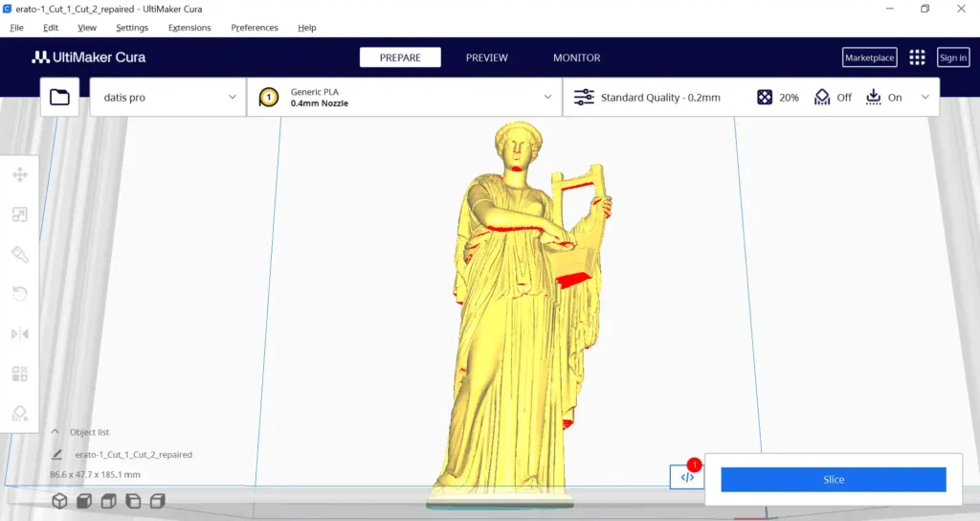Switch to front view cube icon
980x521 pixels.
[84, 501]
